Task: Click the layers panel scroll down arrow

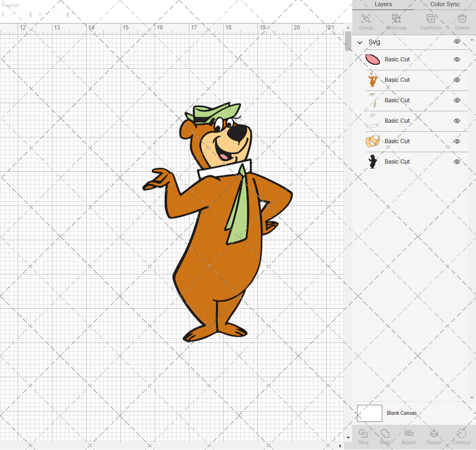Action: tap(472, 398)
